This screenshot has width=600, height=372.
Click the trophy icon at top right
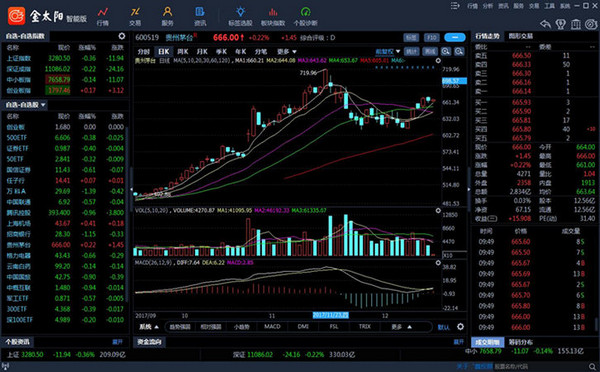[561, 24]
